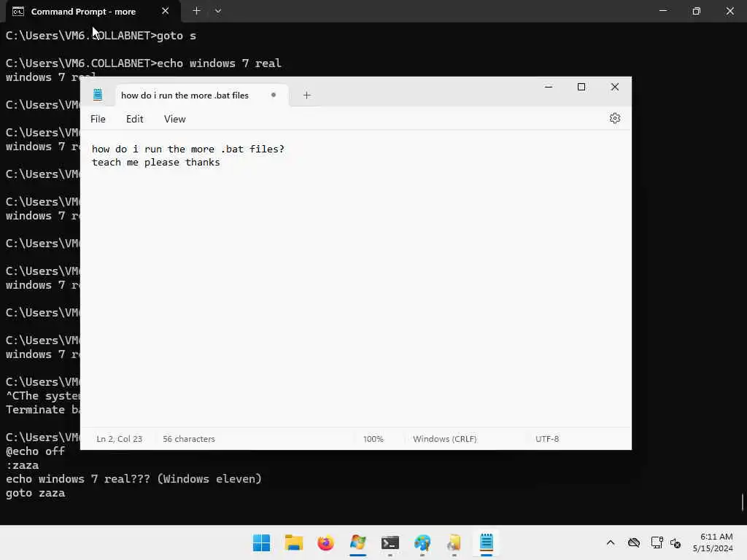
Task: Click ':zaza' label line in Command Prompt
Action: [x=23, y=465]
